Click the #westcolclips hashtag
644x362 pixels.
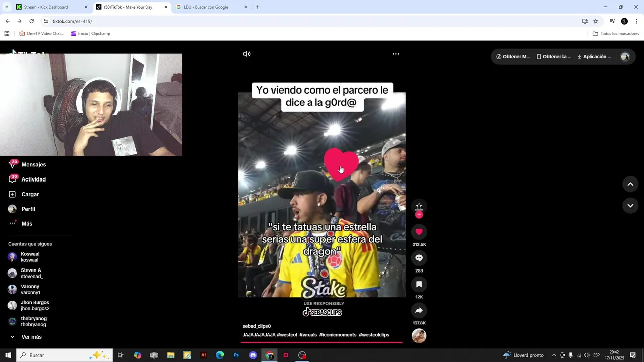coord(374,335)
